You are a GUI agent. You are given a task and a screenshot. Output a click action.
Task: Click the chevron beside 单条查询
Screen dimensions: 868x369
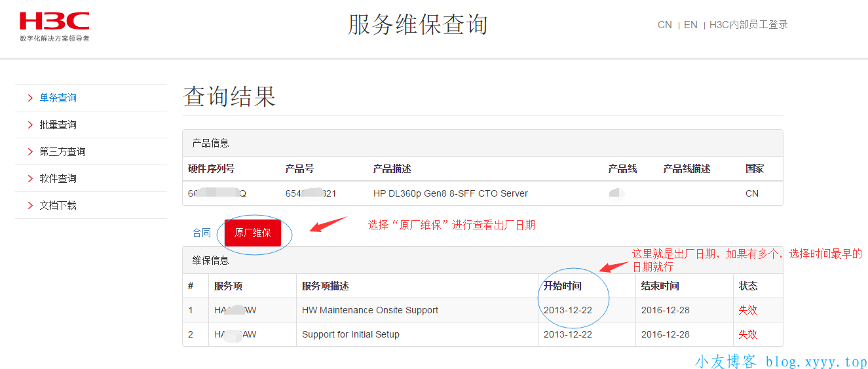click(x=30, y=98)
